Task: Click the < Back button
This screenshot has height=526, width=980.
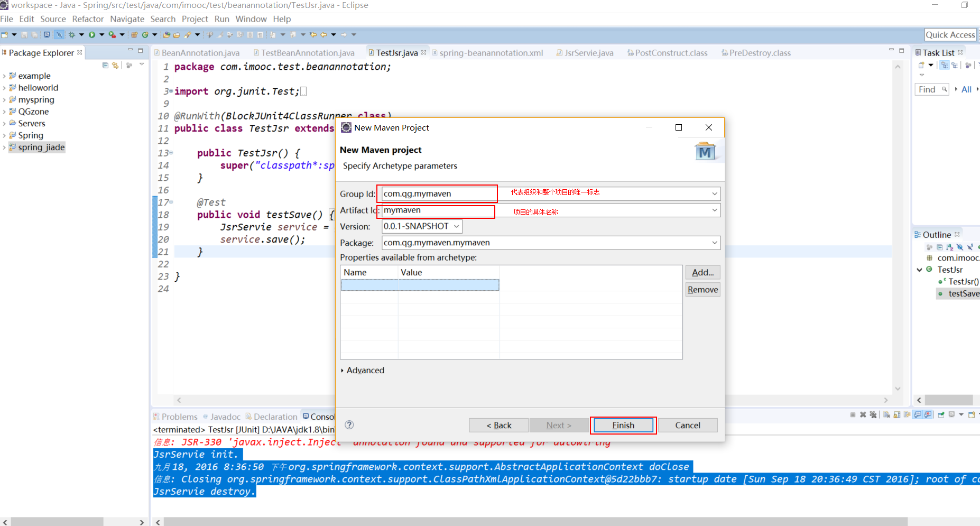Action: pyautogui.click(x=498, y=425)
